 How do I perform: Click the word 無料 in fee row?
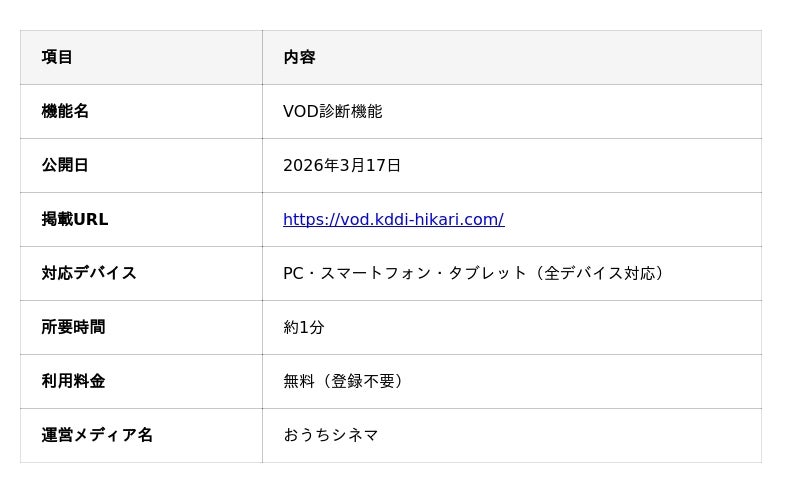tap(298, 381)
